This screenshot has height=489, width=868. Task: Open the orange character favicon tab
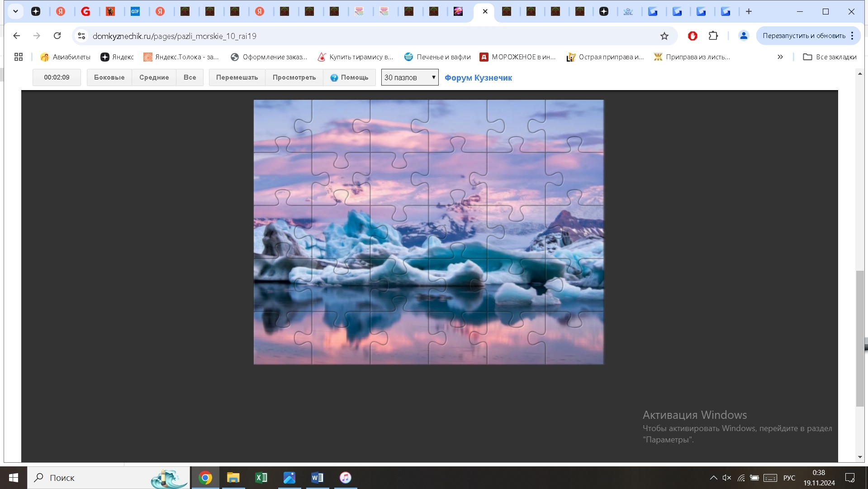pos(110,11)
